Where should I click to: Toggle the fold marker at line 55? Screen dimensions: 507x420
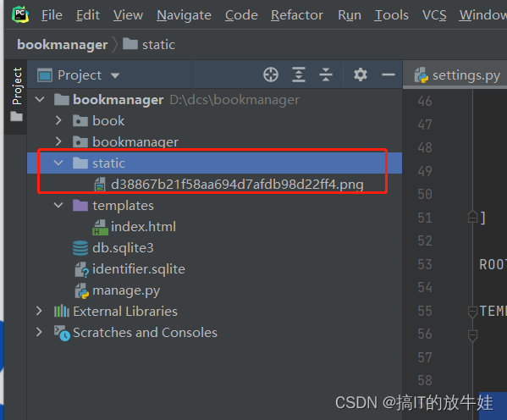472,312
